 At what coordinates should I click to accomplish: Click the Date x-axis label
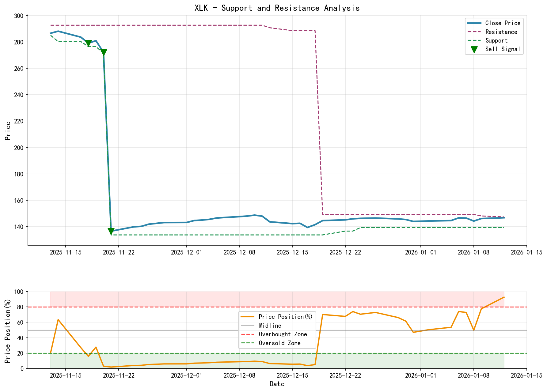coord(277,384)
